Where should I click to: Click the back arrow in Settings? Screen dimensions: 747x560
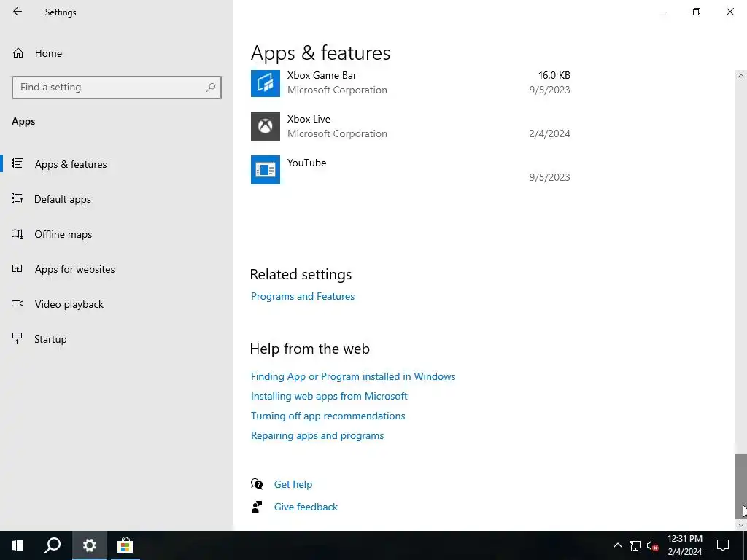pos(18,12)
